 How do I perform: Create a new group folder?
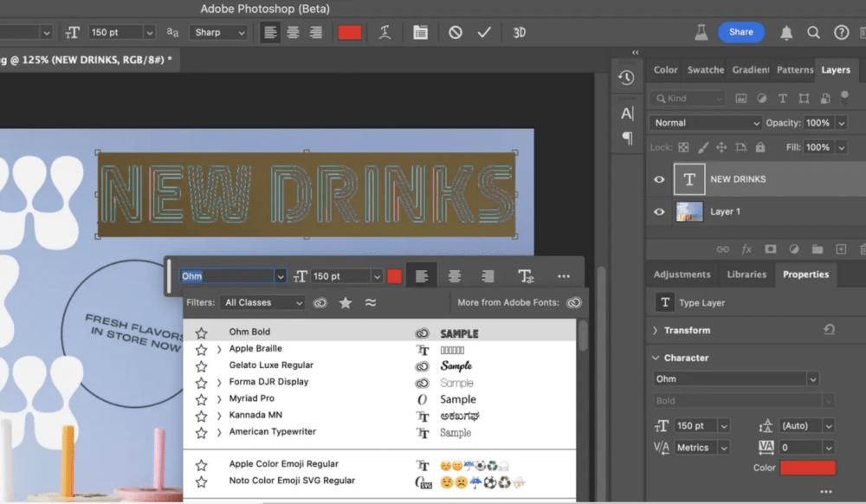click(x=818, y=249)
